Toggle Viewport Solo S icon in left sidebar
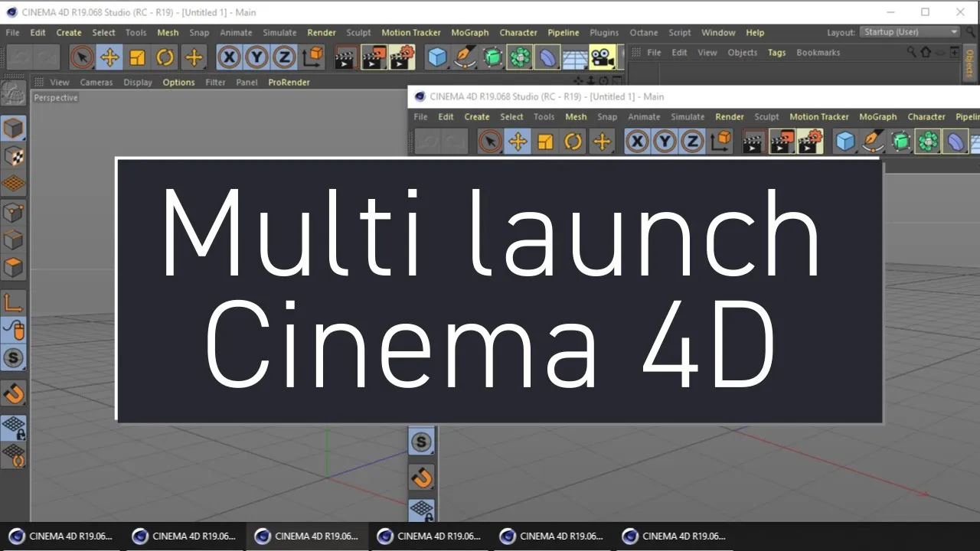 coord(14,357)
